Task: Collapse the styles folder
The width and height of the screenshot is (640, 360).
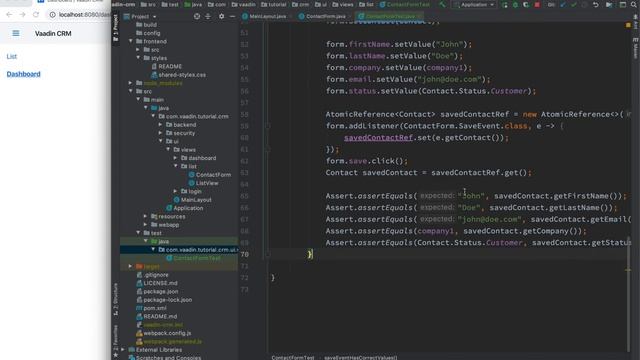Action: (138, 58)
